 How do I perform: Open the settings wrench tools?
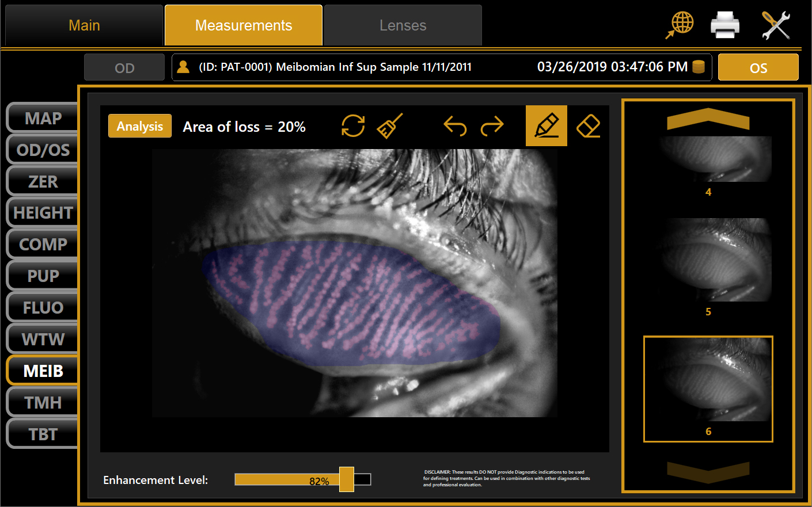(x=776, y=25)
